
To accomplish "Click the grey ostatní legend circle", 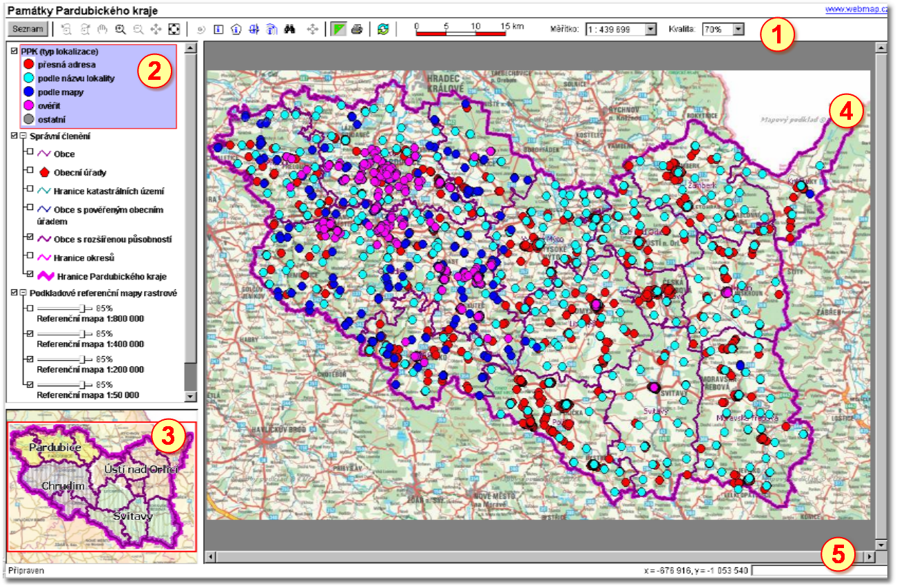I will coord(28,120).
